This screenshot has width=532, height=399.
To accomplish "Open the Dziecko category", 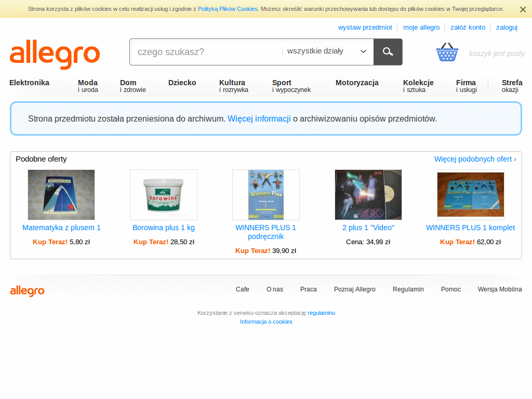I will click(182, 83).
